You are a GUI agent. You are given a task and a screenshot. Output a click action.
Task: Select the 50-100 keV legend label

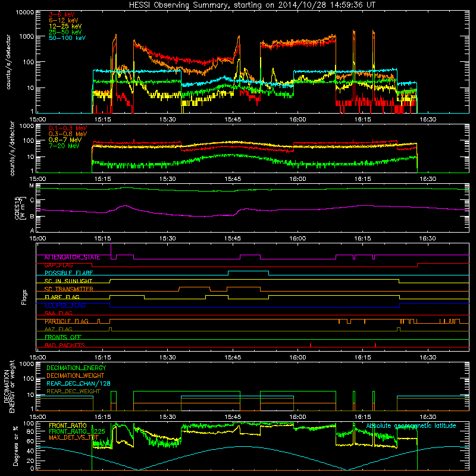click(x=67, y=38)
